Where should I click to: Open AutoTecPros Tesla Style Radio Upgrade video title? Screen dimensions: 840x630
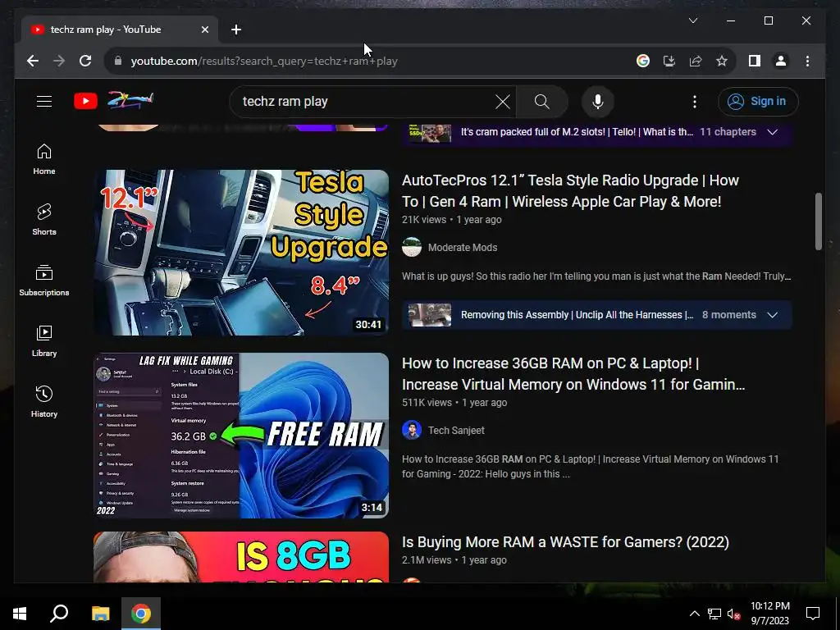click(x=570, y=190)
